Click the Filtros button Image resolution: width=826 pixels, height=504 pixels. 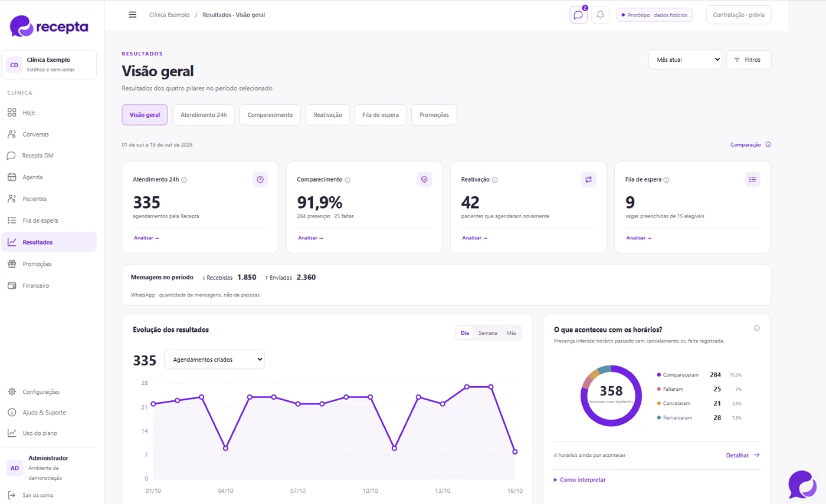pos(748,60)
